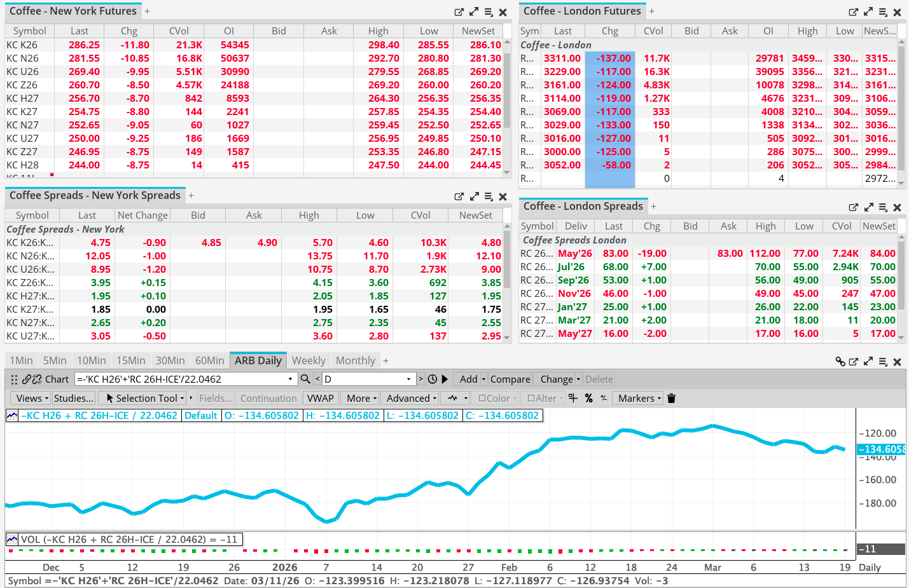Click the KC K26 row in New York Futures
Viewport: 909px width, 588px height.
pos(254,45)
